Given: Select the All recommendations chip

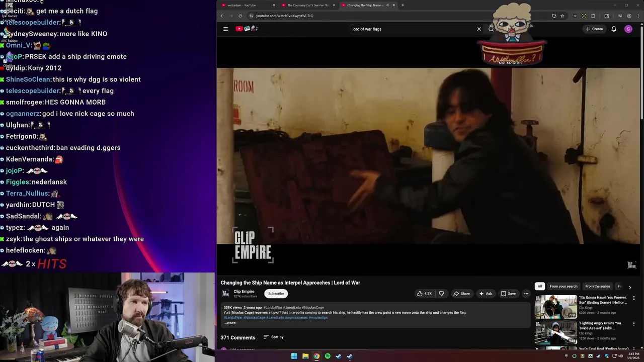Looking at the screenshot, I should (540, 286).
